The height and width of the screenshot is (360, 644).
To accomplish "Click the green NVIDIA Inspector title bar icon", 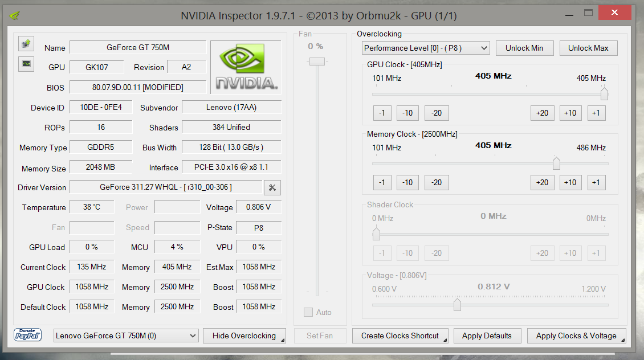I will 15,15.
